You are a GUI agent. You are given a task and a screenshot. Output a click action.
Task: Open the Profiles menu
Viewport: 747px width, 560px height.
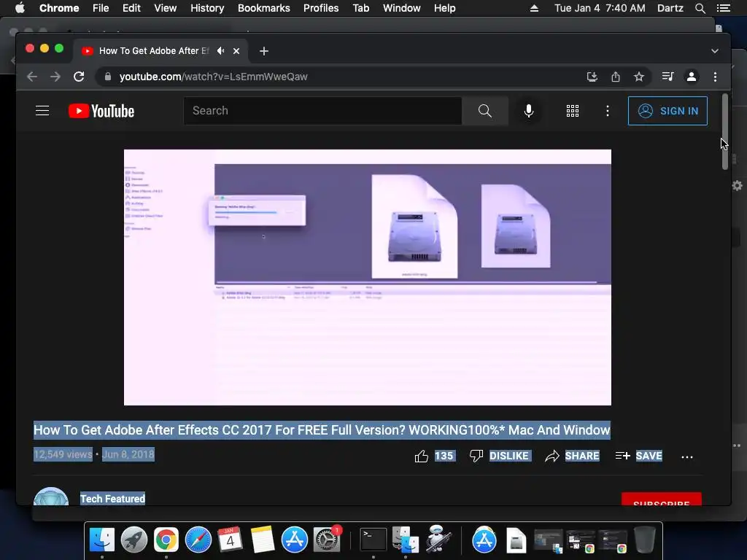pyautogui.click(x=321, y=8)
